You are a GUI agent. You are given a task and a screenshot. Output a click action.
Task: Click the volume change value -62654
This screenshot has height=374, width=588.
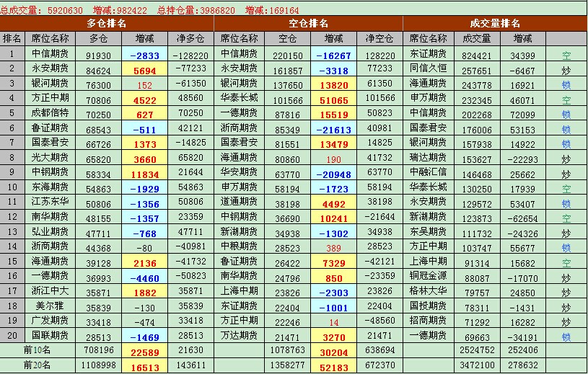(x=523, y=218)
